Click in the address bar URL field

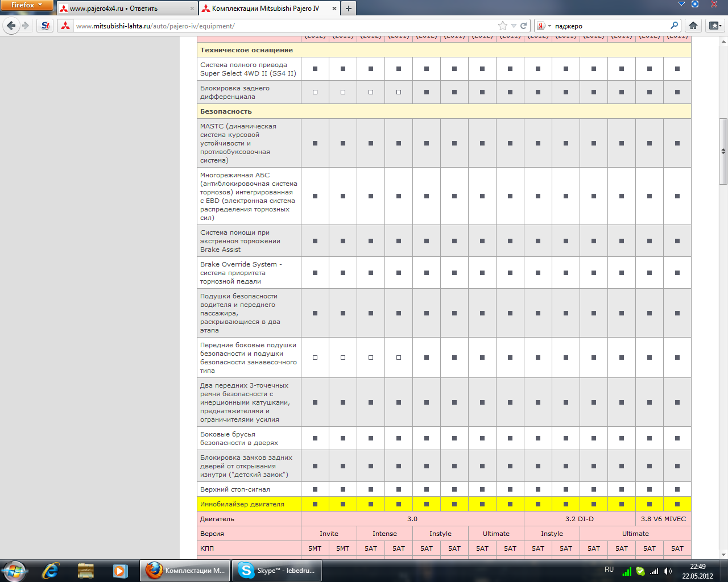284,26
